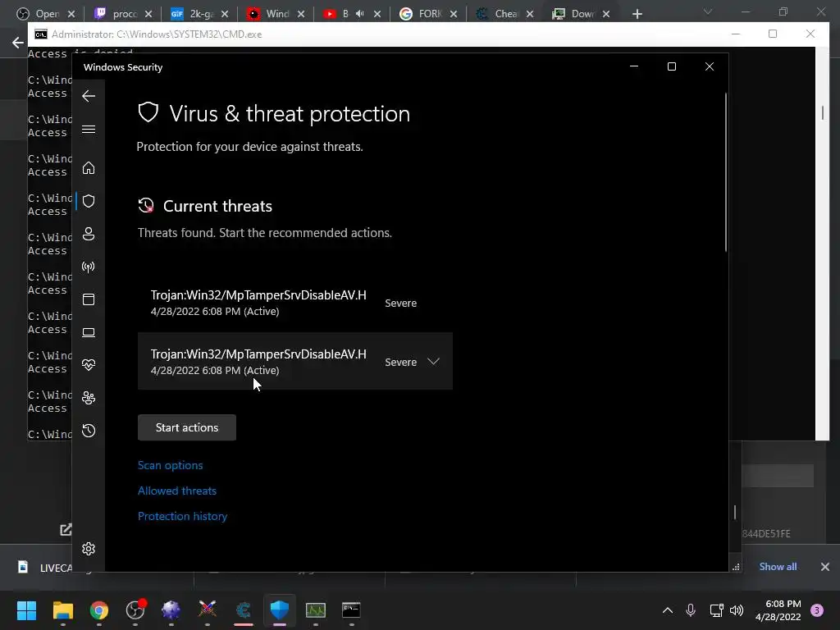
Task: Open Allowed threats link
Action: point(177,491)
